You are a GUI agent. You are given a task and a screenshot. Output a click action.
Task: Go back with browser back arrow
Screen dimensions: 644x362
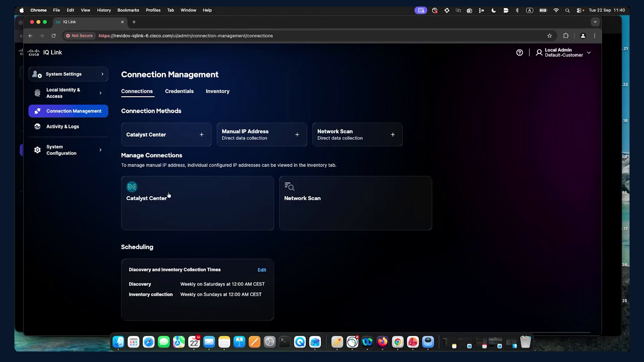tap(31, 36)
